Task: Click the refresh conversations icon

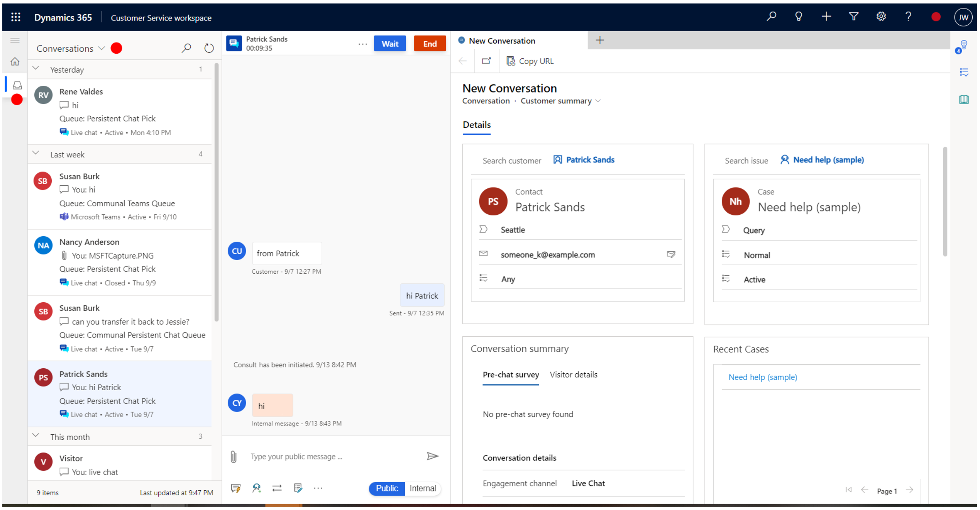Action: [x=209, y=48]
